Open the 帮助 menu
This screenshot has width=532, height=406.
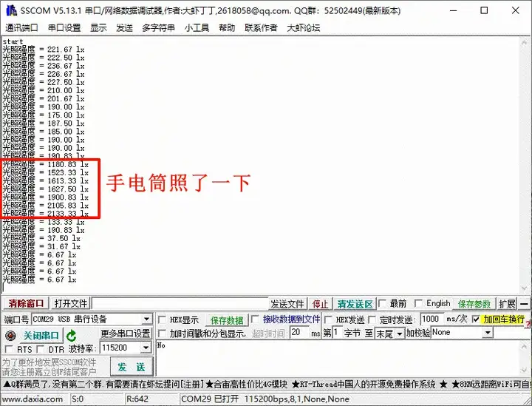tap(227, 28)
